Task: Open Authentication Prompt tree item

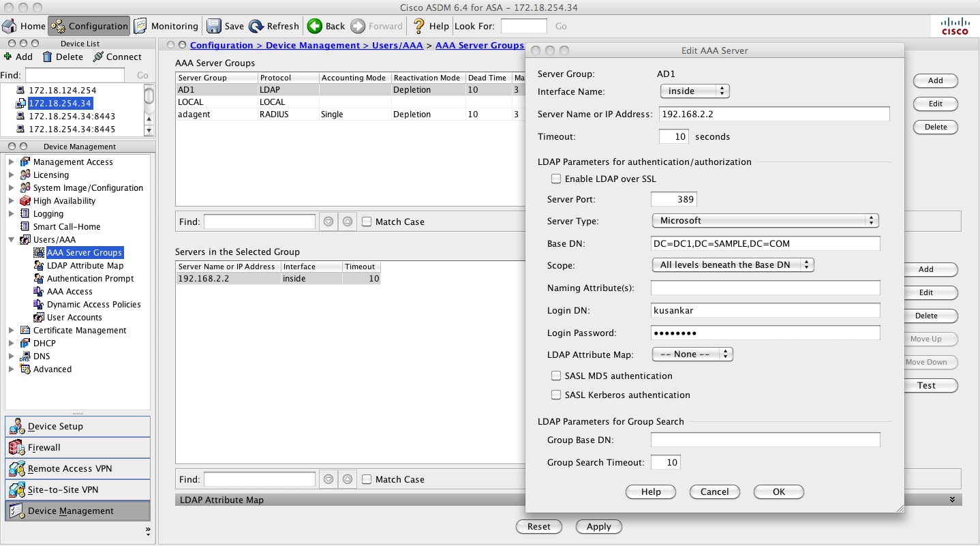Action: click(x=90, y=278)
